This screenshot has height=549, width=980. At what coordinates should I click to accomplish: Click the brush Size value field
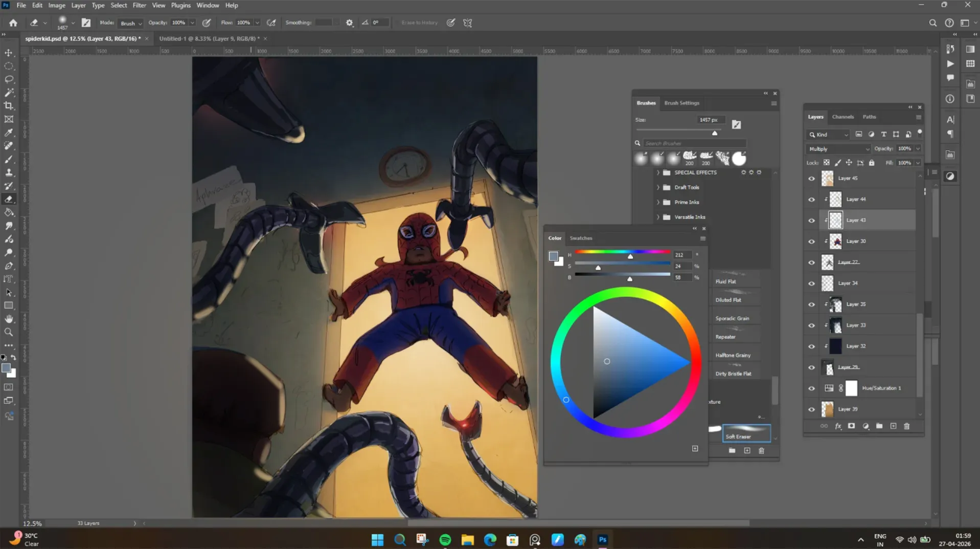click(710, 120)
